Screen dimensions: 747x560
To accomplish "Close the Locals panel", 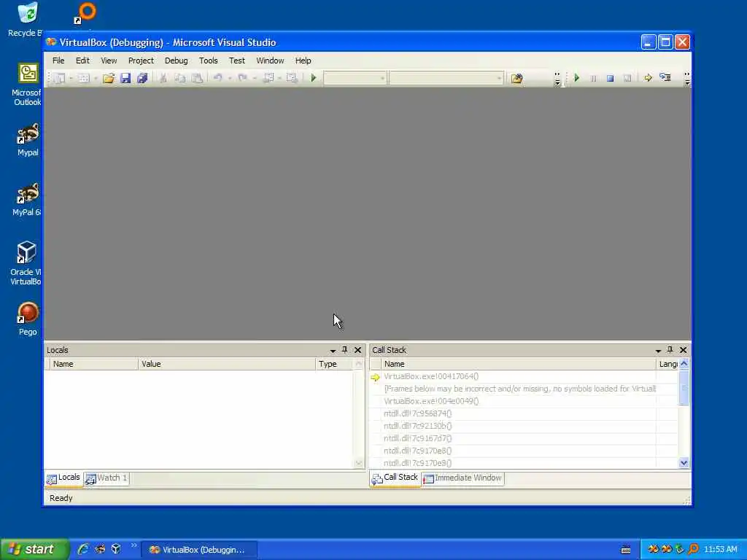I will (x=357, y=350).
